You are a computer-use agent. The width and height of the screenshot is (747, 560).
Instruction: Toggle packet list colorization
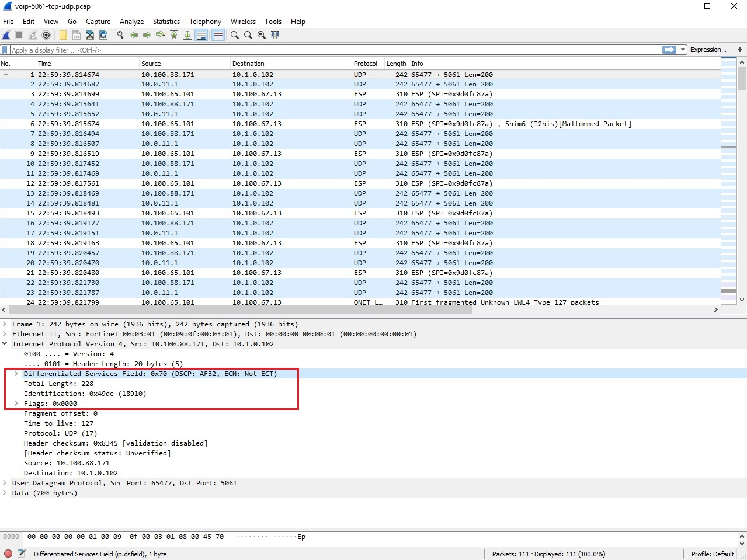(x=218, y=35)
